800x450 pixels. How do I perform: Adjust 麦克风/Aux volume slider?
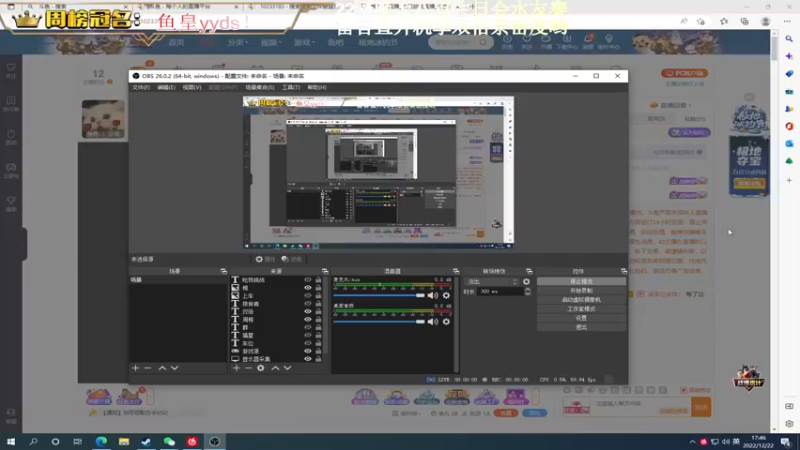click(x=379, y=295)
